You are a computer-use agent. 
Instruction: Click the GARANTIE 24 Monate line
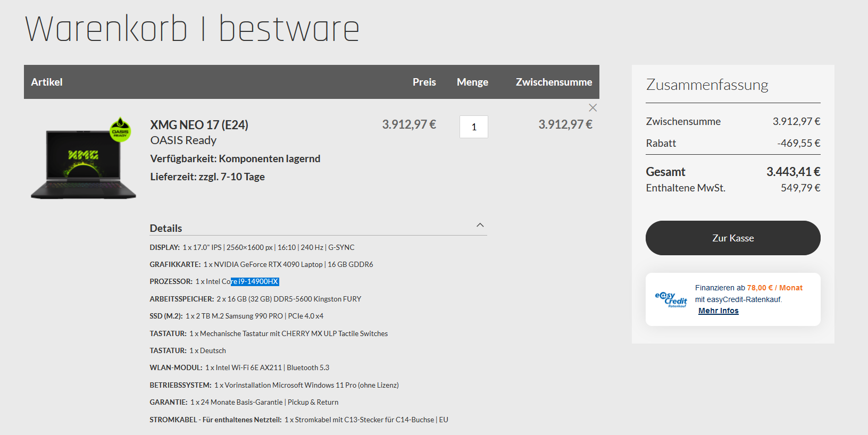pyautogui.click(x=244, y=402)
